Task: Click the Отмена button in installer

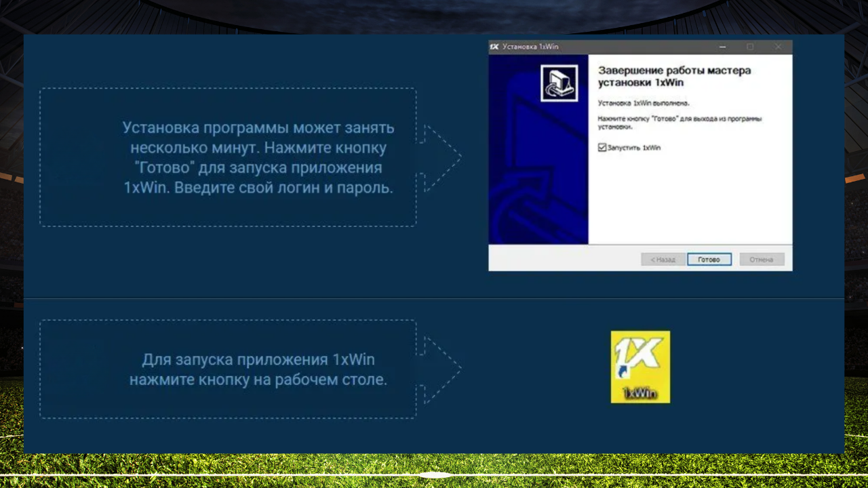Action: click(762, 260)
